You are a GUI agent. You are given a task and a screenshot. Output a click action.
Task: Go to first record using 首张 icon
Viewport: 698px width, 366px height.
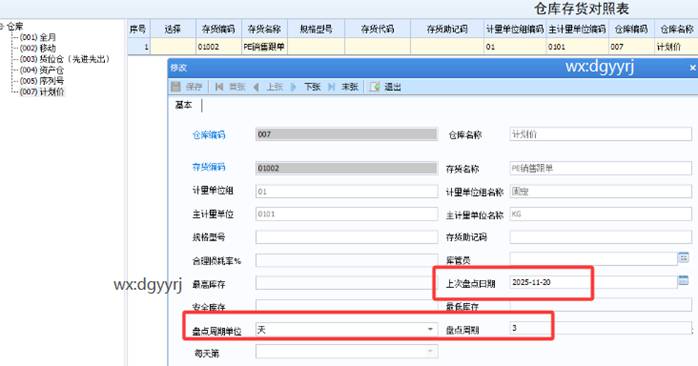pos(219,87)
